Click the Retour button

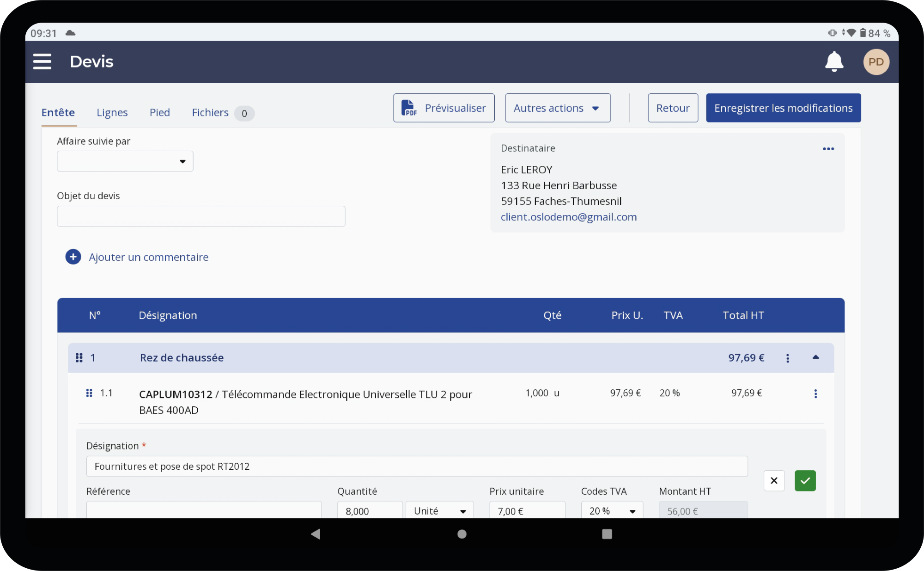pos(673,108)
